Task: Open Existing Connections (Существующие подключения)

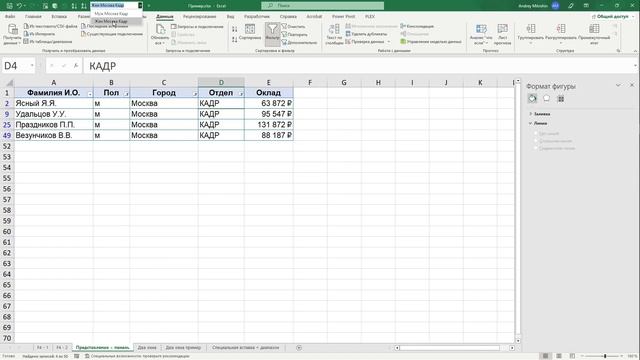Action: point(111,34)
